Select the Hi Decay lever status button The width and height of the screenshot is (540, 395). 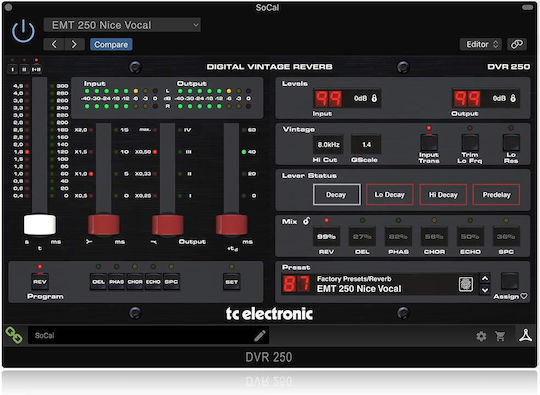point(443,195)
